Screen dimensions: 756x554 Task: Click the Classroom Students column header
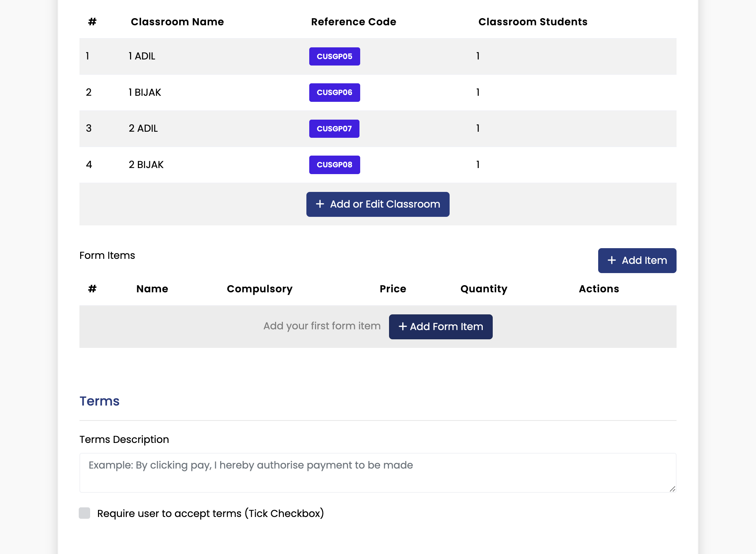533,22
